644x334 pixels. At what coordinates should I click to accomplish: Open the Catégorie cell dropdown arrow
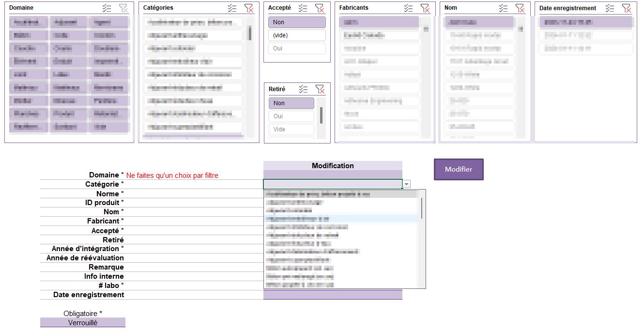[x=407, y=184]
